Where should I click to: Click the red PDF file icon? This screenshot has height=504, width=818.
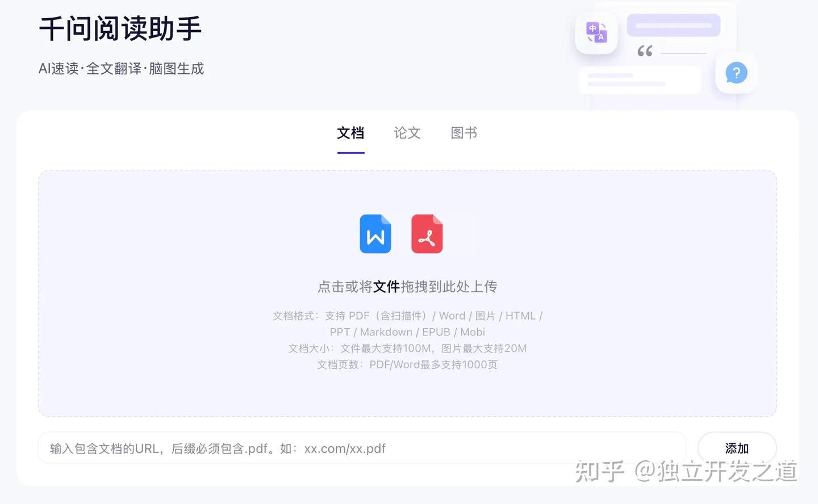click(x=427, y=234)
